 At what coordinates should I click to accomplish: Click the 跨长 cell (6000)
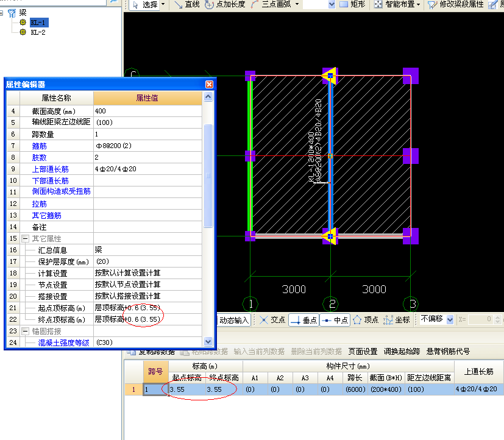click(x=355, y=389)
